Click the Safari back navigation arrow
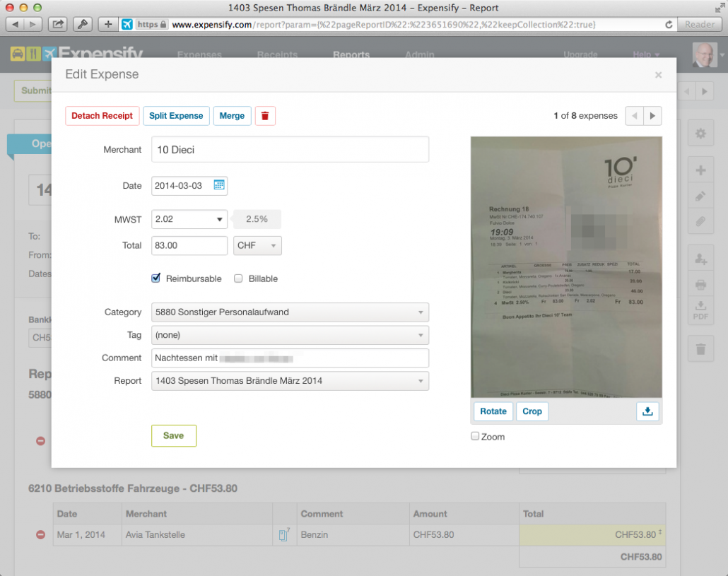The image size is (728, 576). pyautogui.click(x=16, y=24)
